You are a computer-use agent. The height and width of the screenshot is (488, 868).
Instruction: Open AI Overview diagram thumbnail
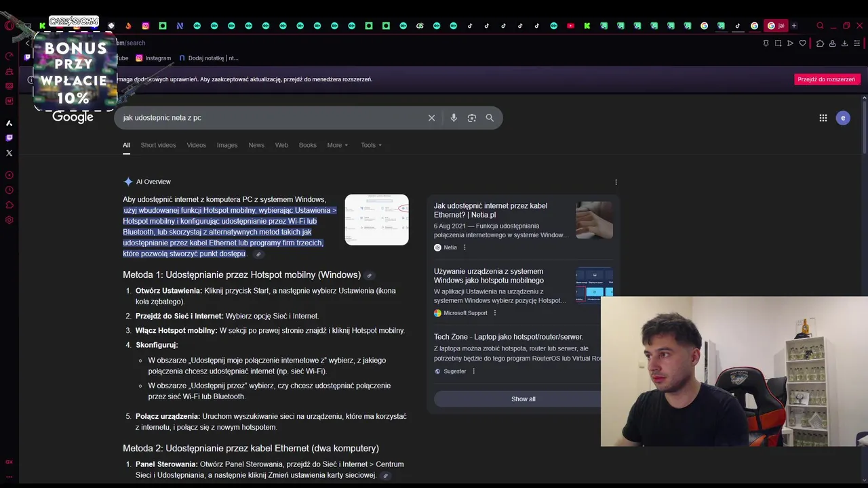[376, 220]
